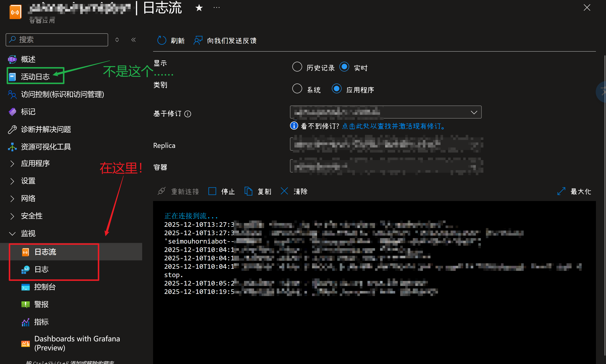Select the 实时 display radio button

[344, 67]
